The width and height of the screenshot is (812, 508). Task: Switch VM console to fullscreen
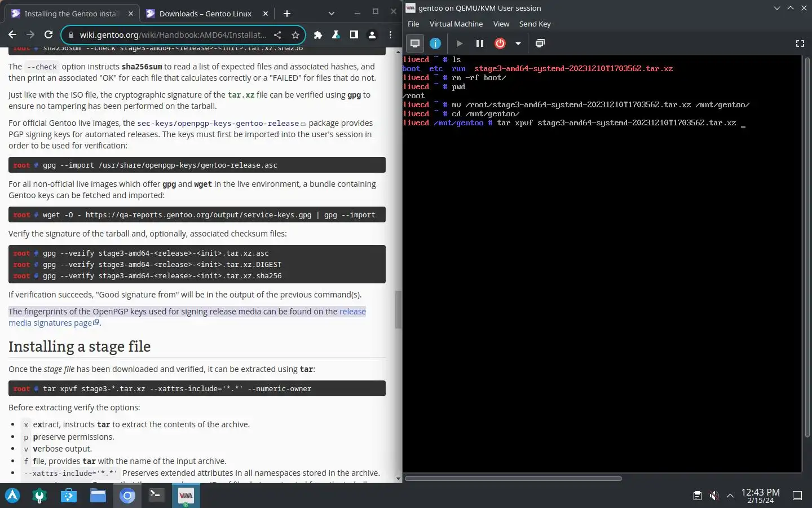click(x=800, y=43)
